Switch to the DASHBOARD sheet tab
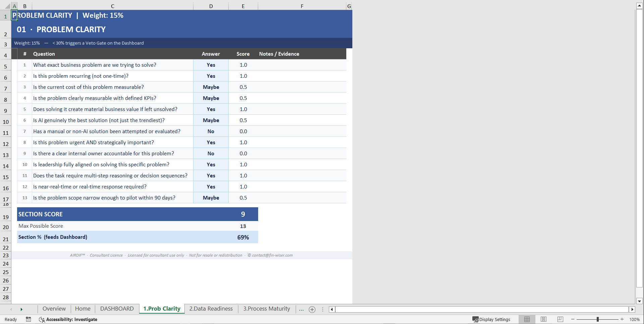 [x=117, y=309]
